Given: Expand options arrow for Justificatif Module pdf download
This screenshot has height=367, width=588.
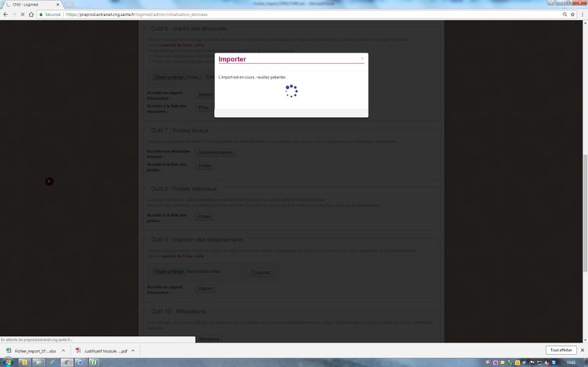Looking at the screenshot, I should (x=133, y=351).
